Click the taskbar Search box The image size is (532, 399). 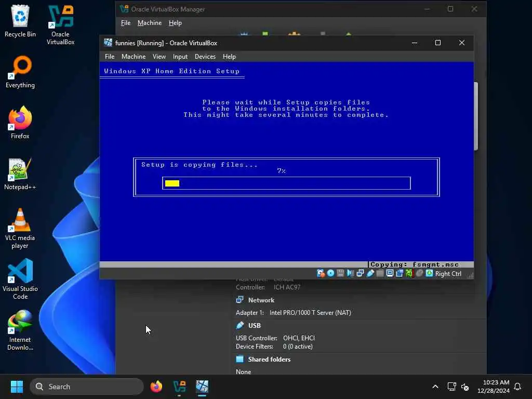(87, 387)
